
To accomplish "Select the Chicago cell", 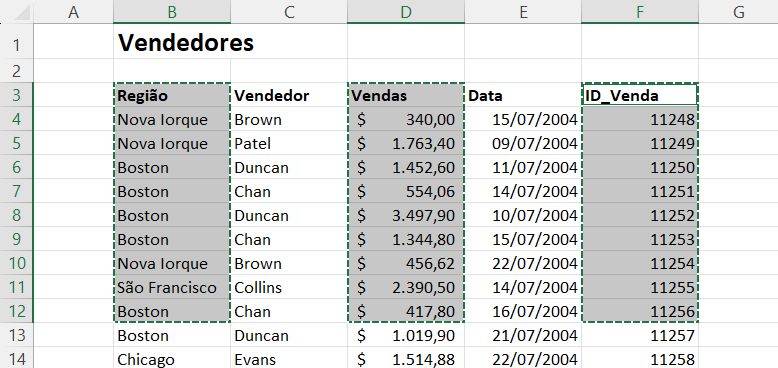I will (172, 359).
